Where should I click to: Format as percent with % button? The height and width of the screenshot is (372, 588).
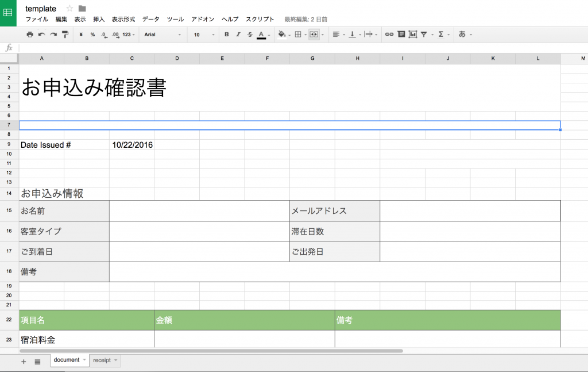click(92, 34)
